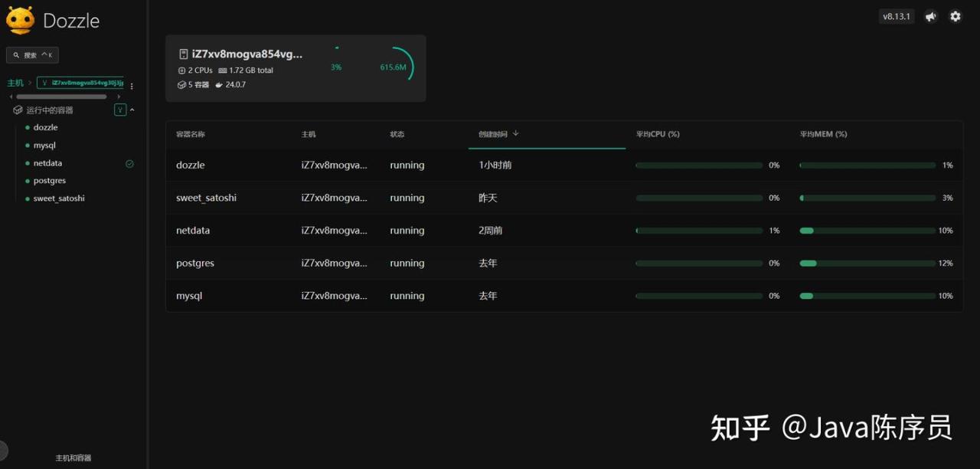The width and height of the screenshot is (980, 469).
Task: Click the check circle icon beside netdata
Action: tap(129, 163)
